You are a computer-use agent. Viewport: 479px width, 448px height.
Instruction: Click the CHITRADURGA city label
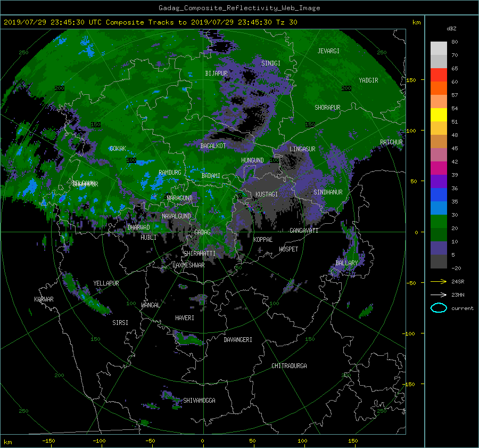290,366
